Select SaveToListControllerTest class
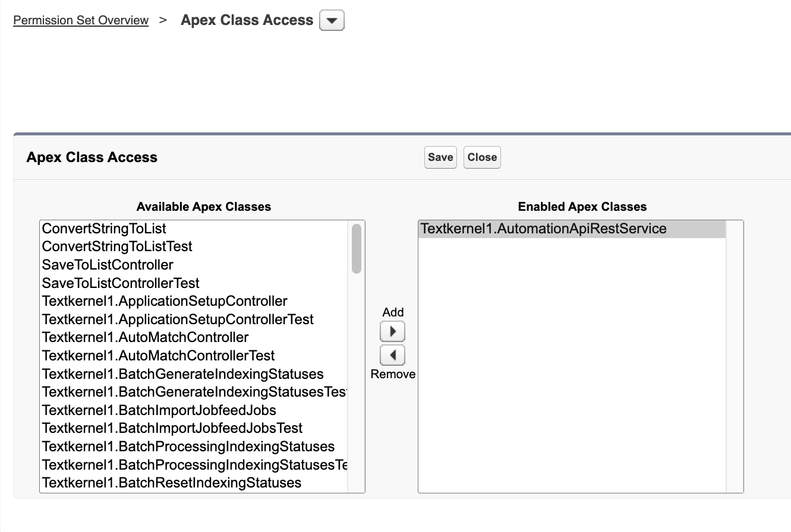The image size is (791, 532). (194, 283)
